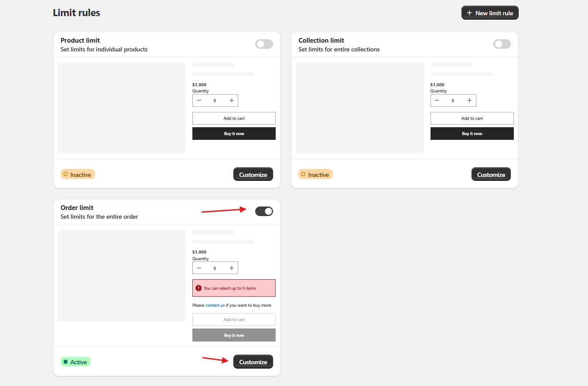Increase quantity in Product limit preview
This screenshot has width=588, height=386.
(x=232, y=101)
